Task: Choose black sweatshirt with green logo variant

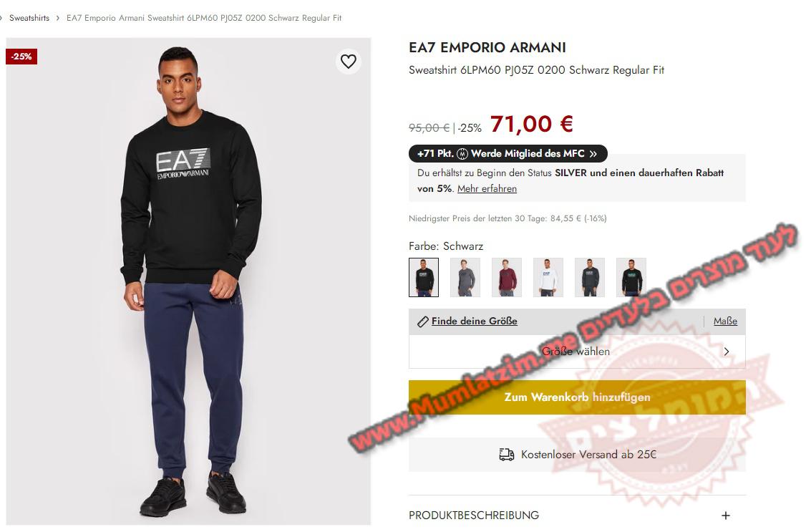Action: (631, 278)
